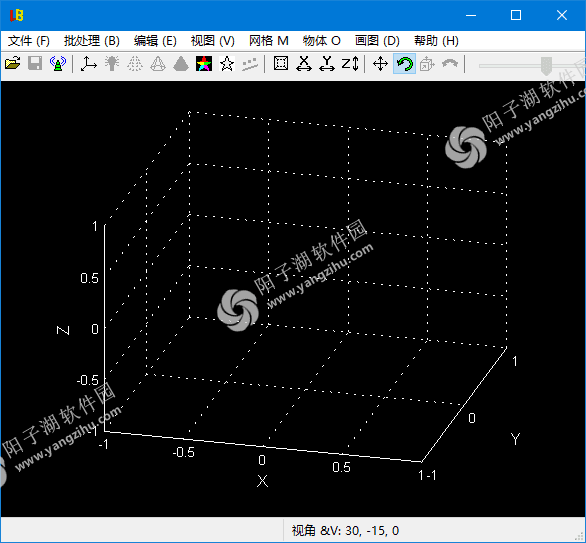
Task: Click the save floppy disk icon
Action: point(35,64)
